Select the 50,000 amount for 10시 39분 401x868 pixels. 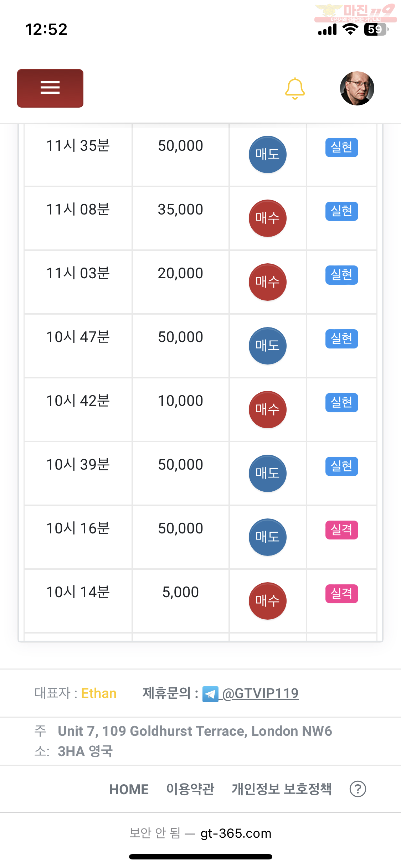pyautogui.click(x=181, y=465)
